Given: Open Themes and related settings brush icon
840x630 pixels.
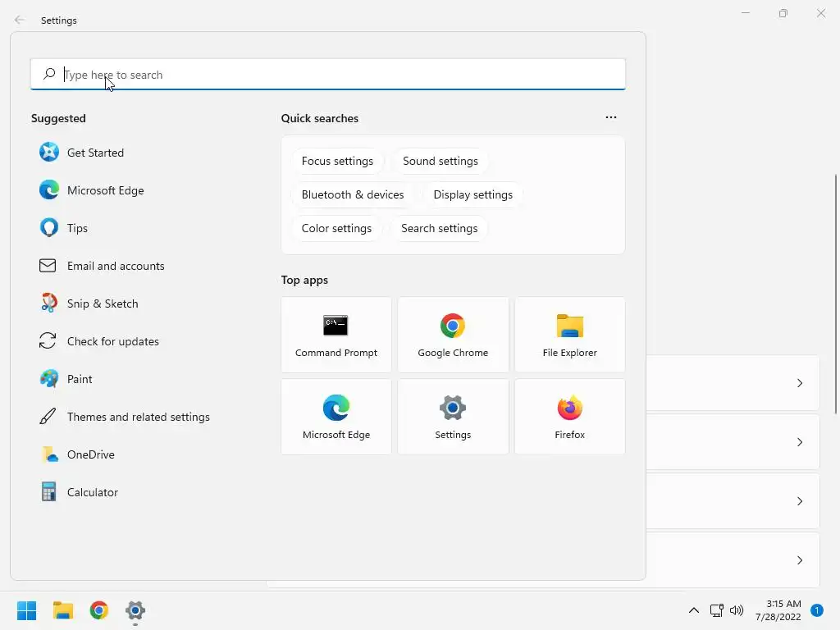Looking at the screenshot, I should pos(48,416).
